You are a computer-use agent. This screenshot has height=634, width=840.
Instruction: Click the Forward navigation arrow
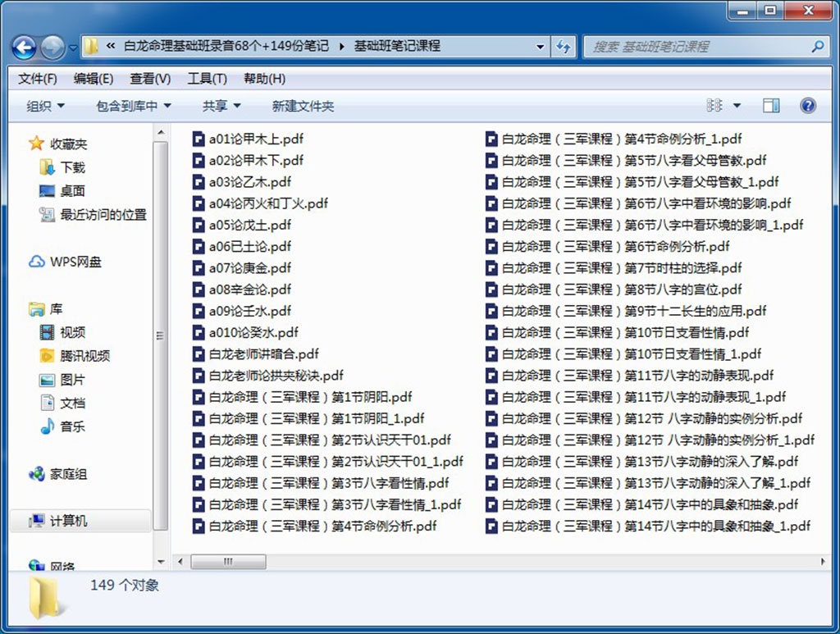52,48
